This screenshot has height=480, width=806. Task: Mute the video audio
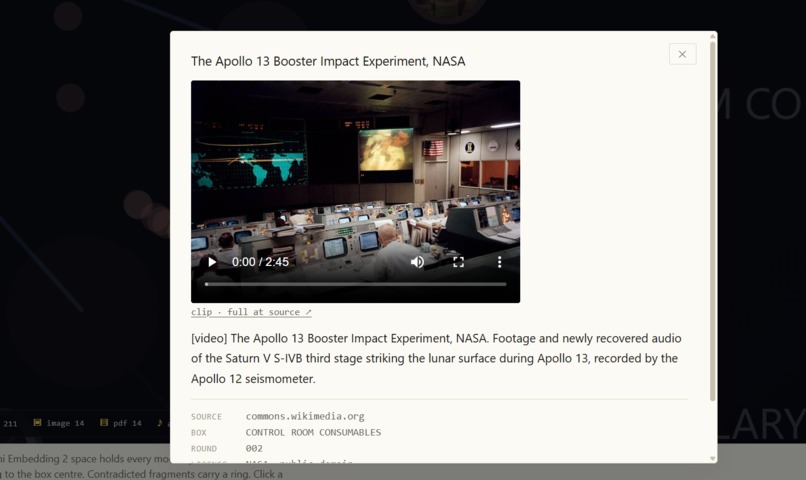tap(417, 262)
